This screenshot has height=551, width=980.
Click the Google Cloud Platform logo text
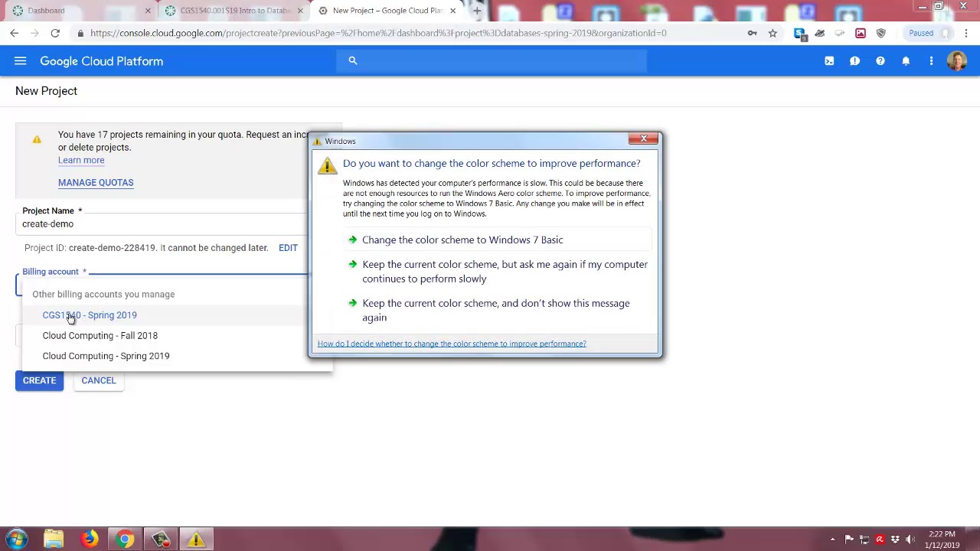[x=101, y=61]
